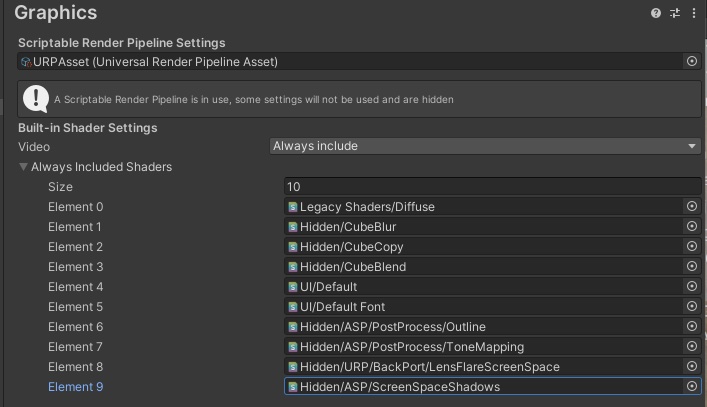707x407 pixels.
Task: Click the Element 0 label
Action: click(76, 207)
